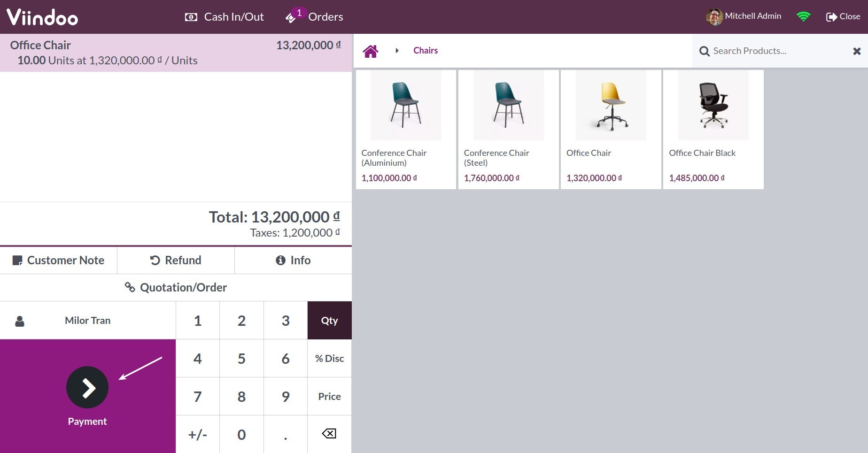
Task: Tap numpad key 8
Action: pyautogui.click(x=241, y=396)
